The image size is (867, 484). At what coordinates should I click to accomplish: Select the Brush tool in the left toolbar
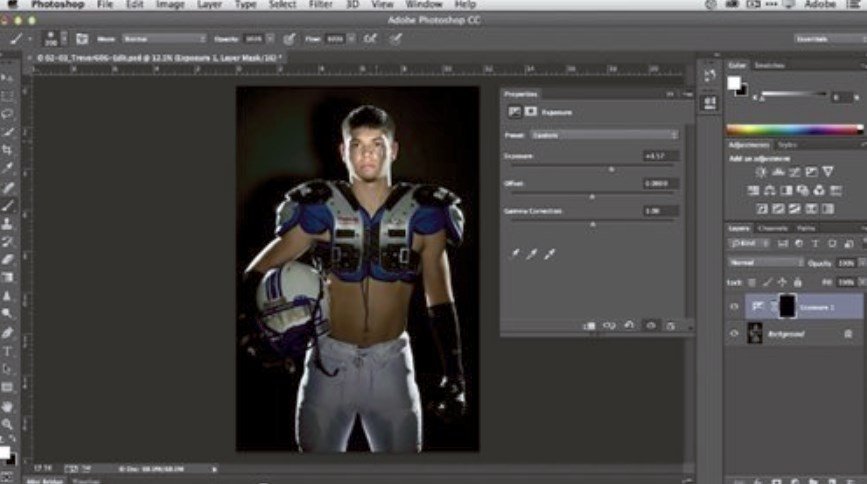click(x=7, y=205)
